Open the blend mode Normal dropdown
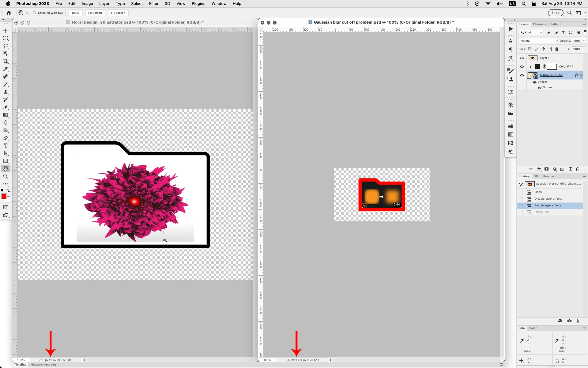Image resolution: width=588 pixels, height=368 pixels. (x=538, y=41)
